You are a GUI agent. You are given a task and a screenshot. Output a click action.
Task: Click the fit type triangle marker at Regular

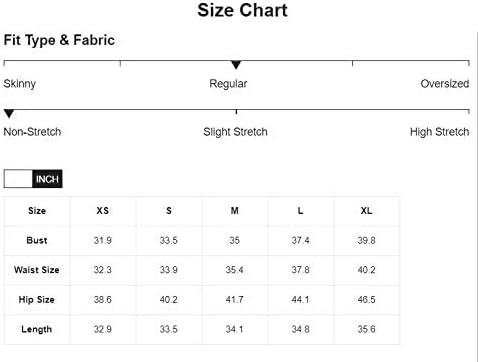(236, 65)
